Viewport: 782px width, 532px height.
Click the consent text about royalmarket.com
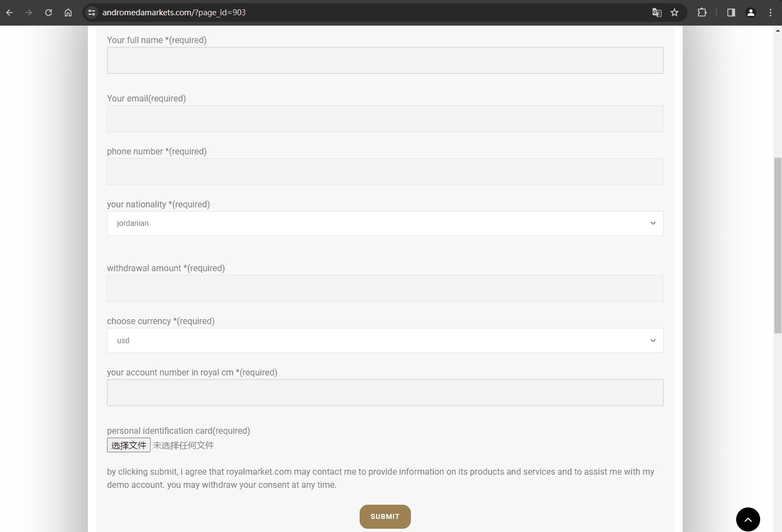tap(381, 479)
